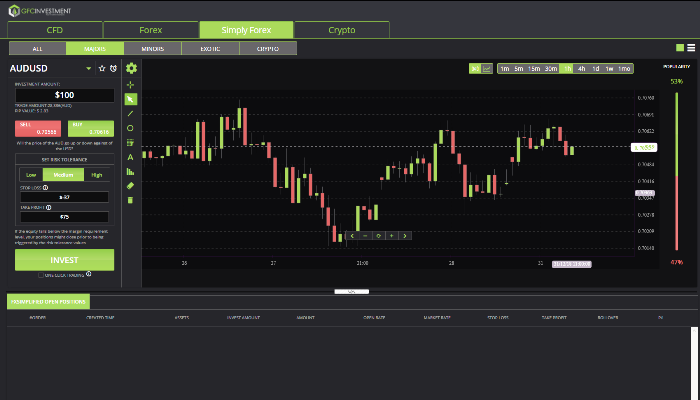The width and height of the screenshot is (700, 400).
Task: Set risk tolerance to High
Action: click(x=96, y=175)
